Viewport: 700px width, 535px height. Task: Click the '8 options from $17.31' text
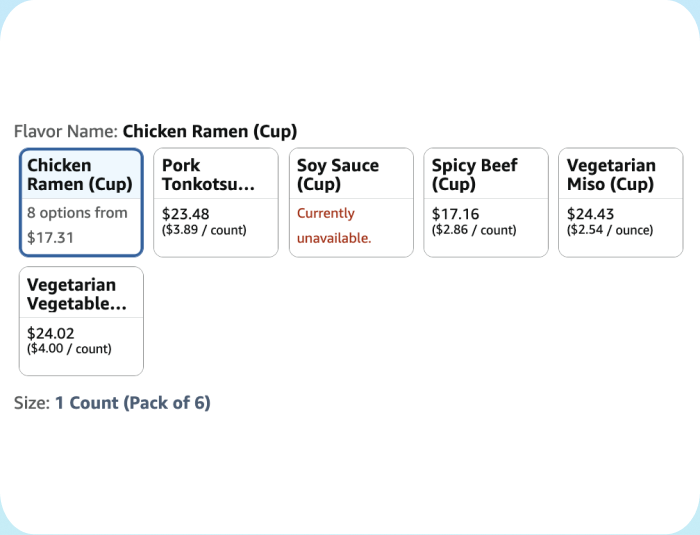[x=77, y=225]
